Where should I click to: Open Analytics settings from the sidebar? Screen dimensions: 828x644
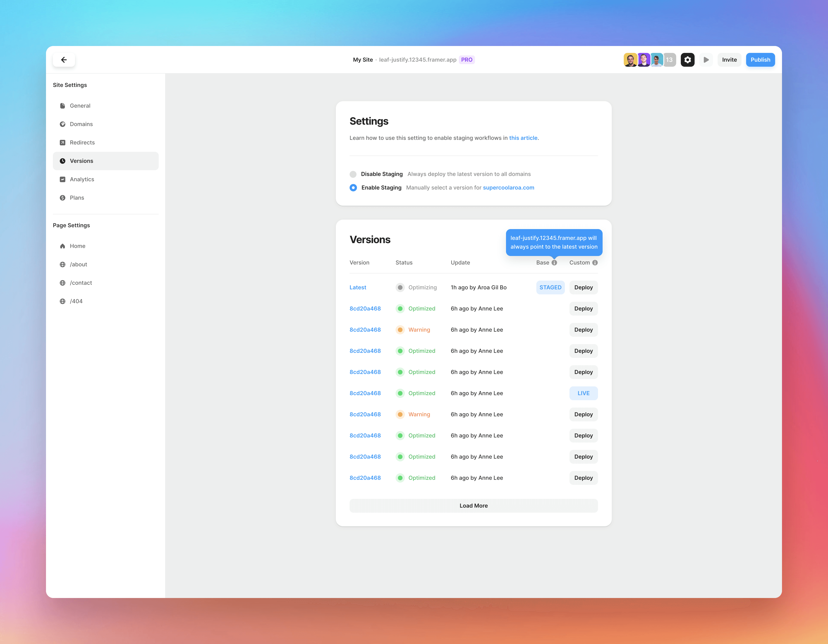click(x=82, y=179)
